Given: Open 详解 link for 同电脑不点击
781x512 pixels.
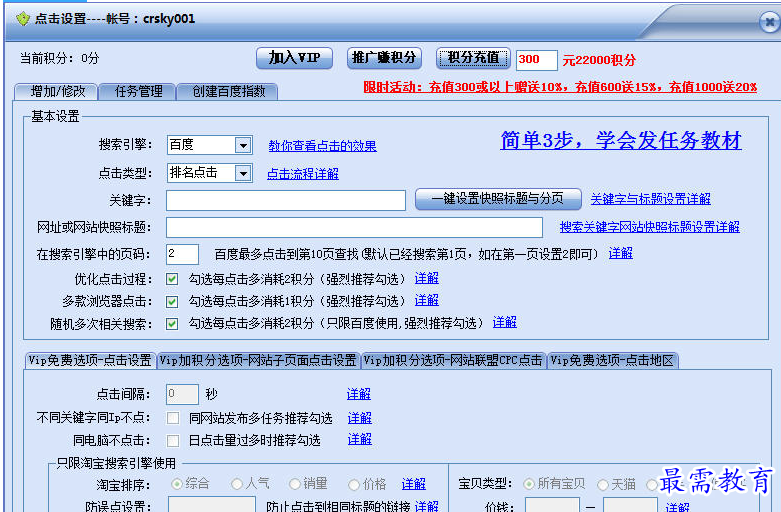Looking at the screenshot, I should 360,439.
